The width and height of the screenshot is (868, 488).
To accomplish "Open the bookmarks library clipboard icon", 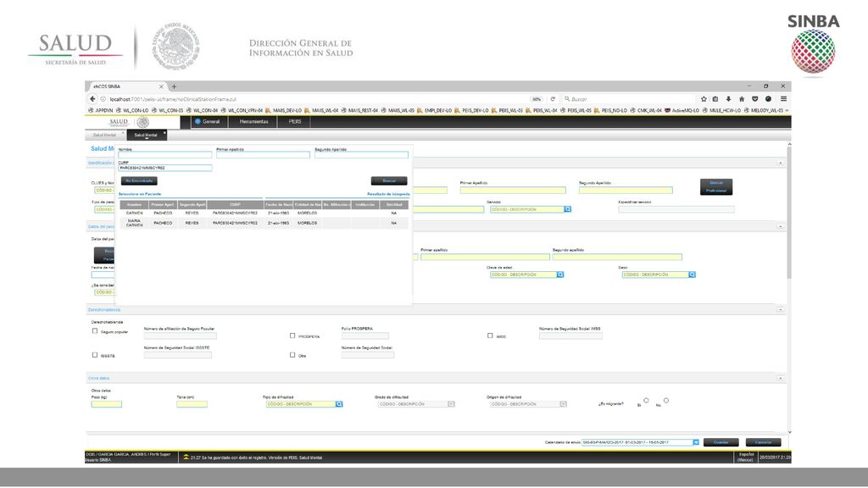I will click(715, 99).
